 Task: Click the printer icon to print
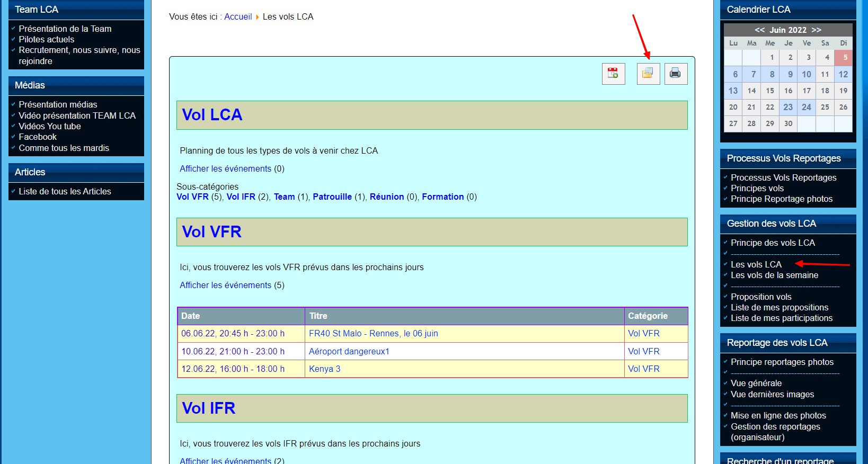676,74
